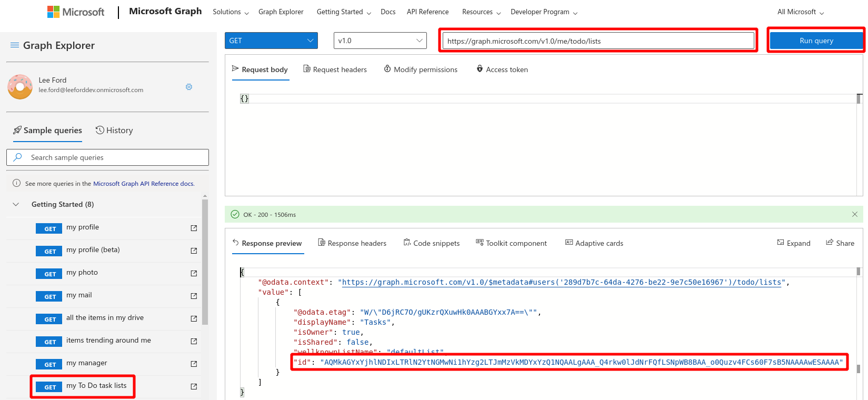Open the v1.0 API version dropdown
The width and height of the screenshot is (868, 400).
380,41
